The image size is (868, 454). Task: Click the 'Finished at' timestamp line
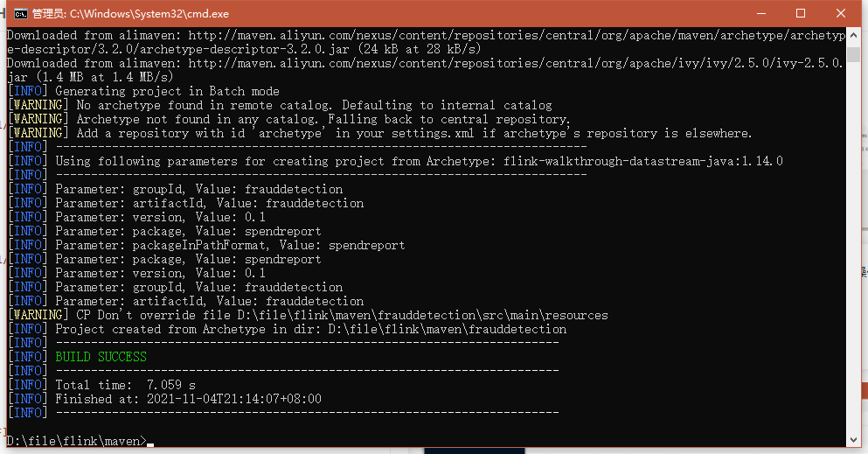tap(188, 399)
